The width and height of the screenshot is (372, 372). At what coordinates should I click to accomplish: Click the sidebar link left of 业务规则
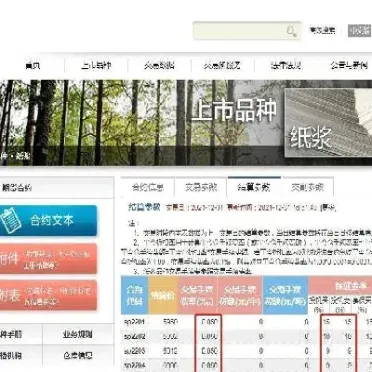pos(11,334)
